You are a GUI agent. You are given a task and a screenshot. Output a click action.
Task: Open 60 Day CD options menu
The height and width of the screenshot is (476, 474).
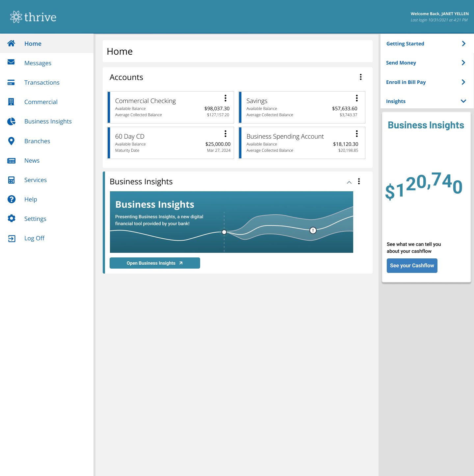coord(225,134)
